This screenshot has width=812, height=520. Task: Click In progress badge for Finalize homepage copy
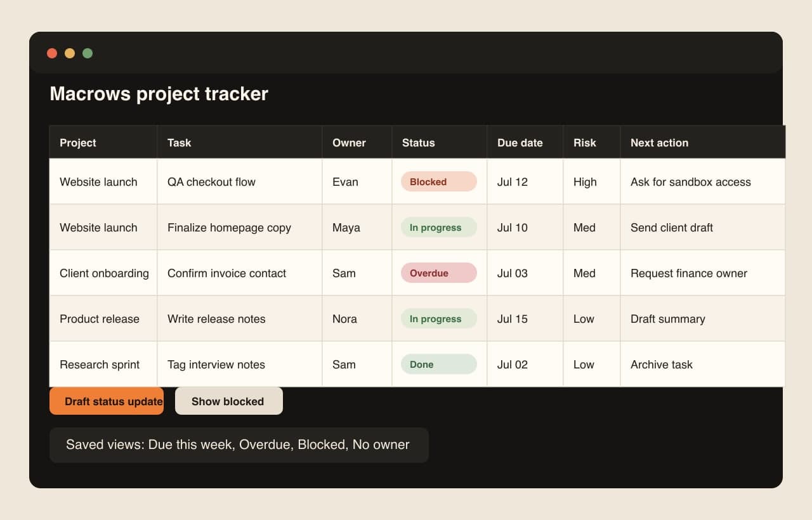[439, 227]
